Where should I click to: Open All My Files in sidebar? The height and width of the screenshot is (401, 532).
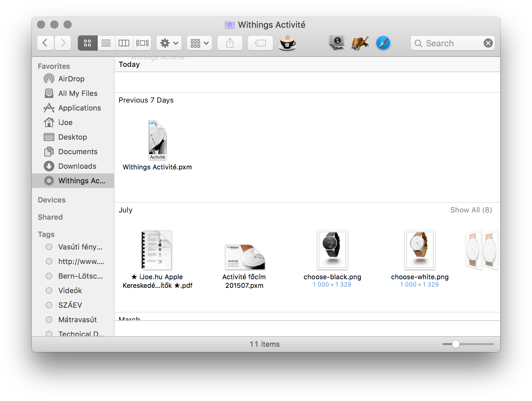[73, 93]
